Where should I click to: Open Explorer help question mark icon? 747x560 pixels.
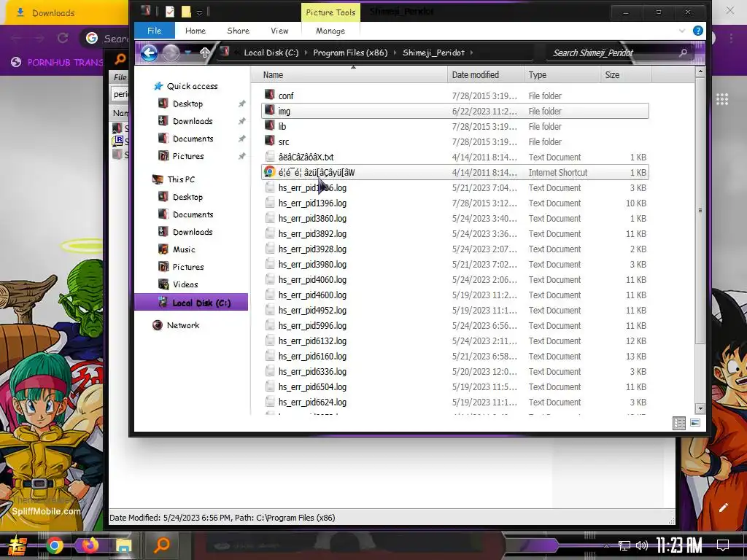pyautogui.click(x=698, y=31)
